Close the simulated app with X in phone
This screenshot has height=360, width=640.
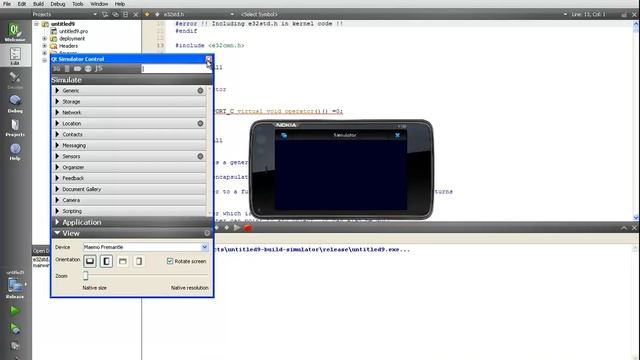click(397, 135)
